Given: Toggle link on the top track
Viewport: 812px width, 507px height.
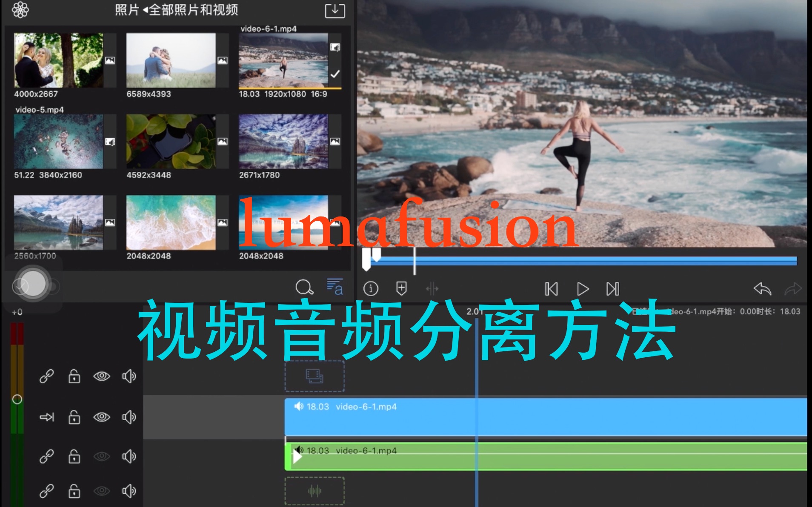Looking at the screenshot, I should pyautogui.click(x=46, y=376).
